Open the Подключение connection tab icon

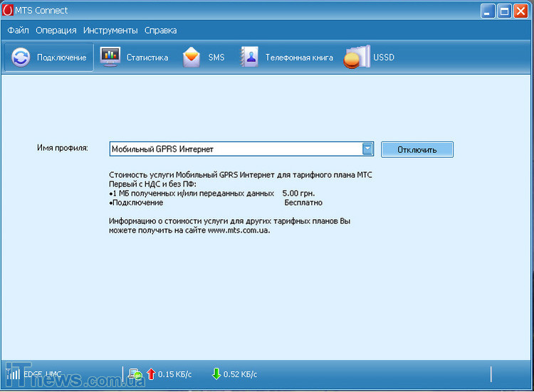[21, 58]
